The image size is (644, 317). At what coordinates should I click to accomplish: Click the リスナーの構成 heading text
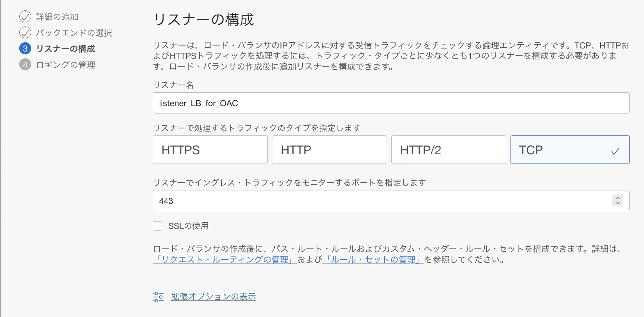tap(204, 20)
